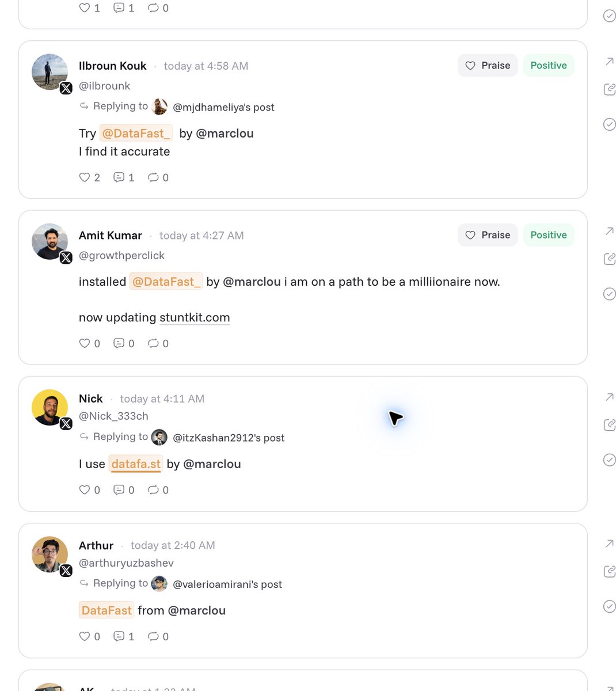Screen dimensions: 616x691
Task: Click @DataFast_ mention in Ilbroun's post
Action: pyautogui.click(x=136, y=134)
